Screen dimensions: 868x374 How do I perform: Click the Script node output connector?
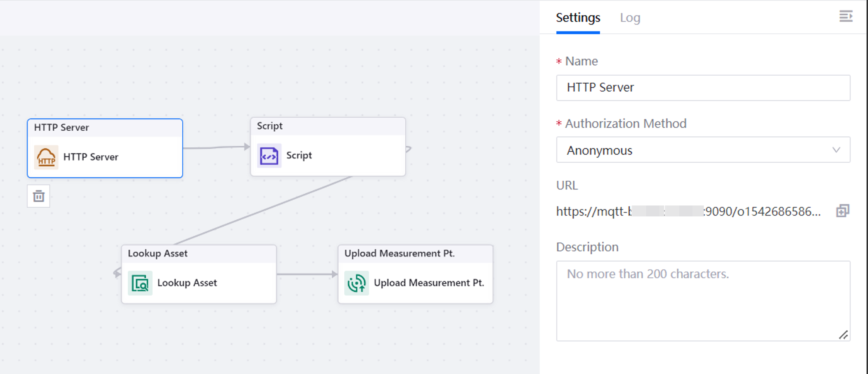[408, 149]
